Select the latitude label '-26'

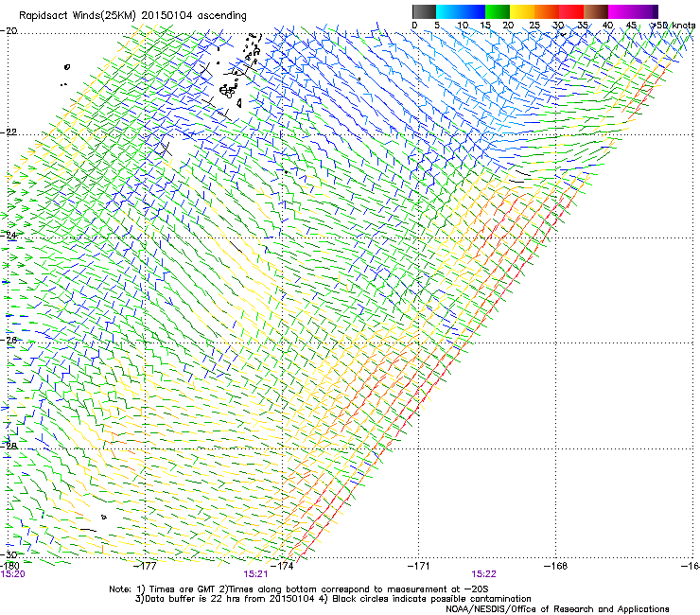point(9,340)
